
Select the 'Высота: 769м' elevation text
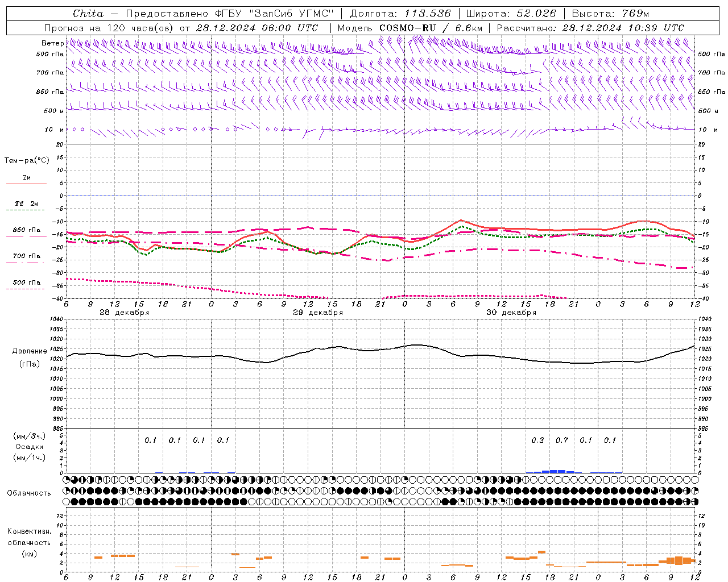click(x=610, y=14)
